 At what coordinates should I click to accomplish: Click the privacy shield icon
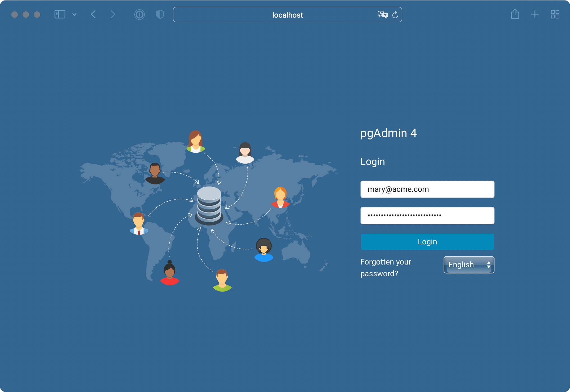160,15
